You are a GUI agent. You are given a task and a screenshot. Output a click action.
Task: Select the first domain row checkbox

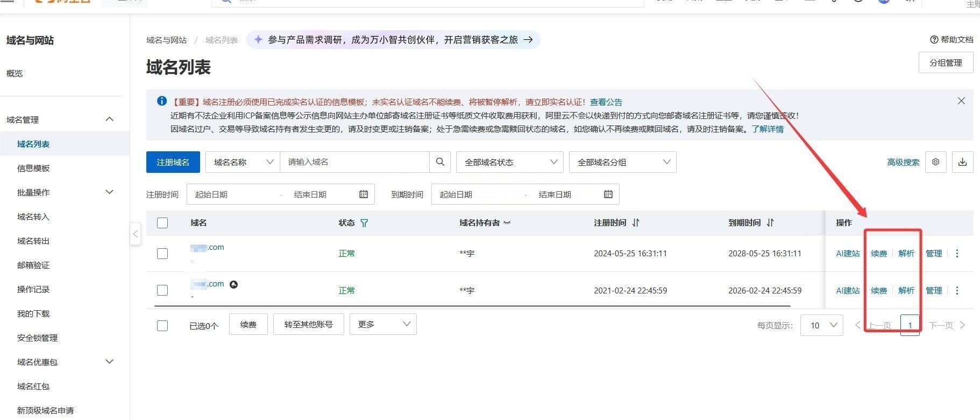coord(162,254)
